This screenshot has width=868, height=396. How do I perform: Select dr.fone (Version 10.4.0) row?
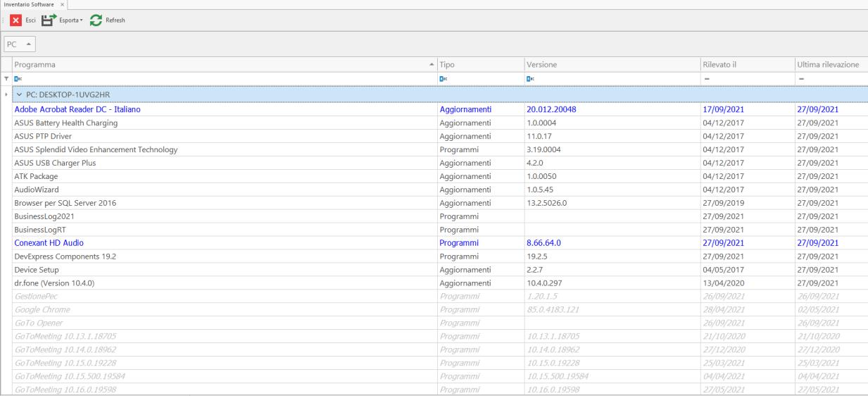(x=440, y=283)
